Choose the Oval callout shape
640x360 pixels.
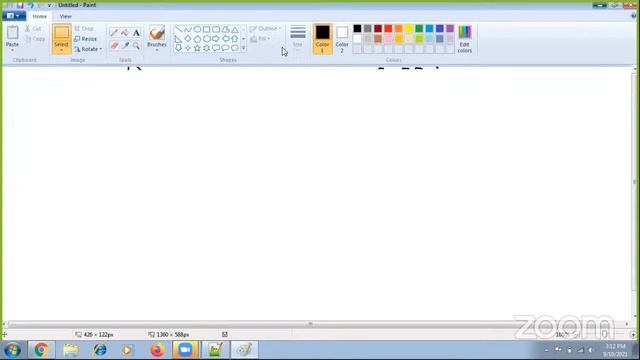coord(225,48)
